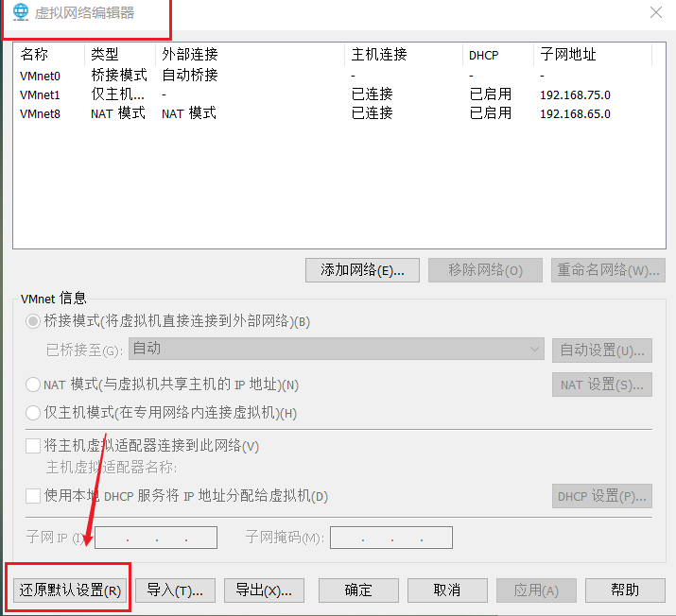Click 自动桥接 cell in VMnet0 row

(190, 76)
